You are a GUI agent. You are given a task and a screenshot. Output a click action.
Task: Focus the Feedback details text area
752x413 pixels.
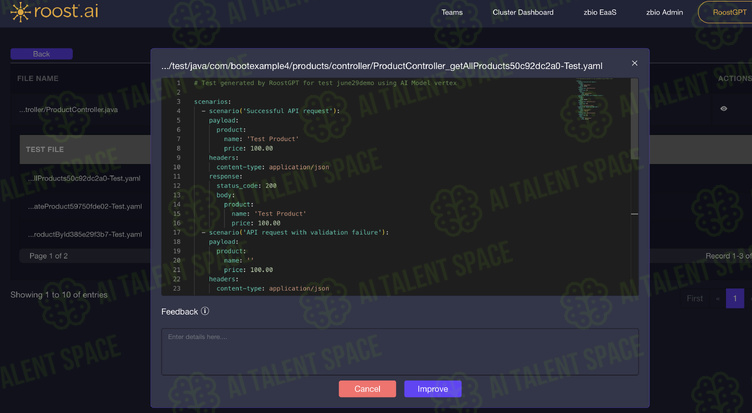400,352
